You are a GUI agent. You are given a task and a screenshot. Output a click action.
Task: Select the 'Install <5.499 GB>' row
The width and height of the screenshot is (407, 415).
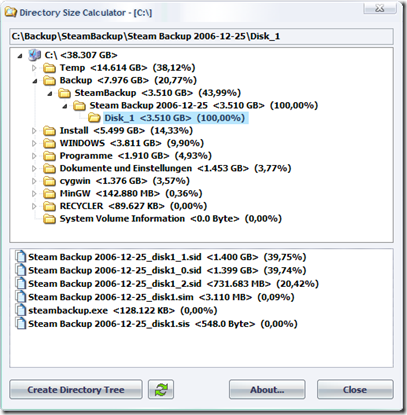[126, 131]
